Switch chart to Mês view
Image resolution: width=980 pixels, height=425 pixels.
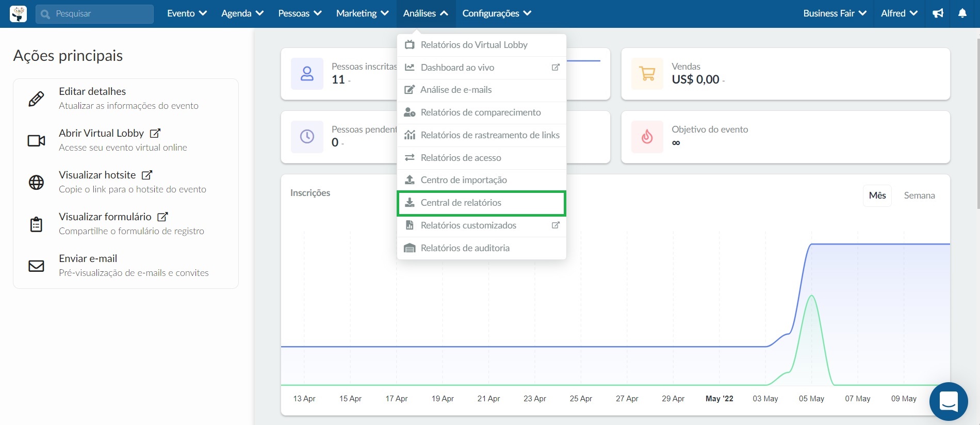pyautogui.click(x=877, y=195)
